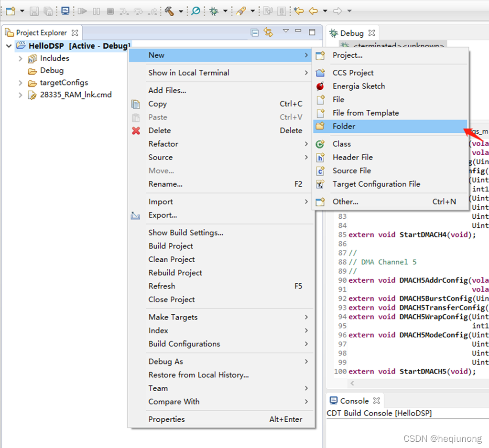Click Collapse All in Project Explorer
The height and width of the screenshot is (448, 489).
[255, 32]
